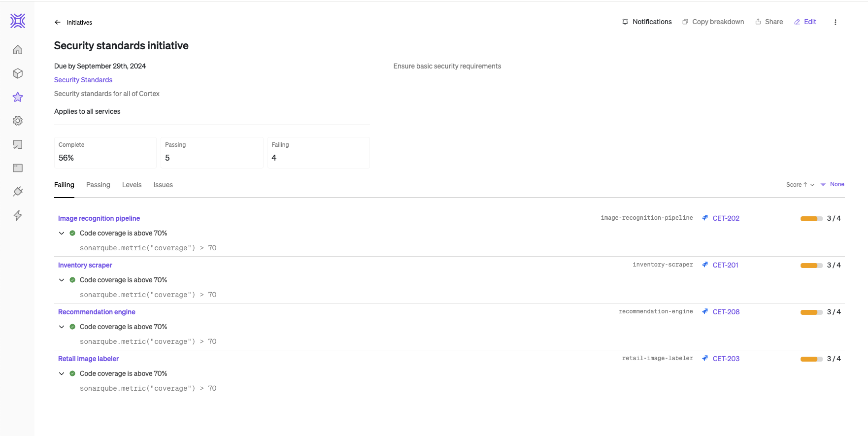Switch to the Levels tab
Screen dimensions: 868x436
[x=132, y=185]
